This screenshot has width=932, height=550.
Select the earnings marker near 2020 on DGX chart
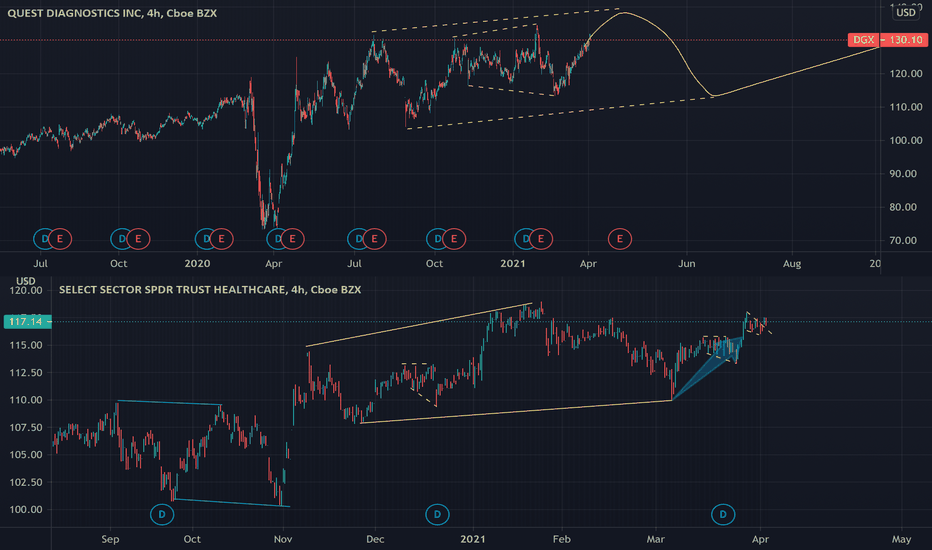[x=222, y=239]
